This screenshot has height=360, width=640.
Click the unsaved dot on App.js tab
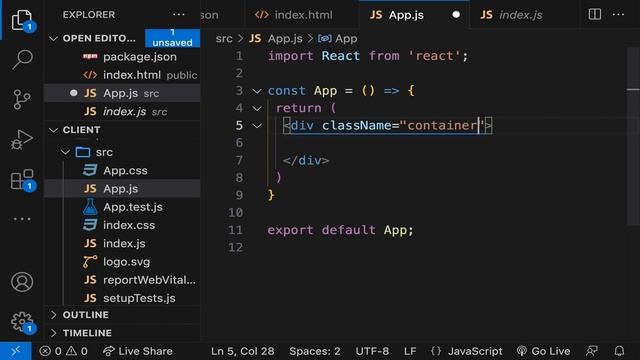coord(456,15)
